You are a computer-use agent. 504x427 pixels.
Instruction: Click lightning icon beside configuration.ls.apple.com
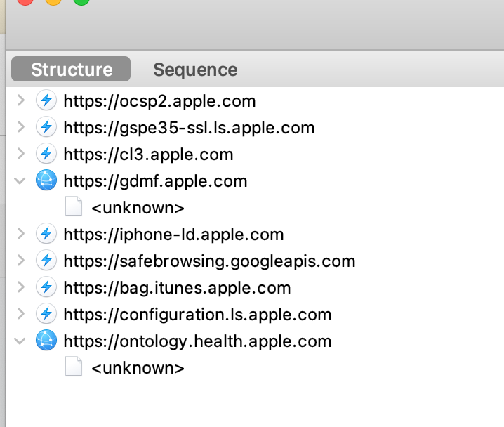pyautogui.click(x=46, y=314)
